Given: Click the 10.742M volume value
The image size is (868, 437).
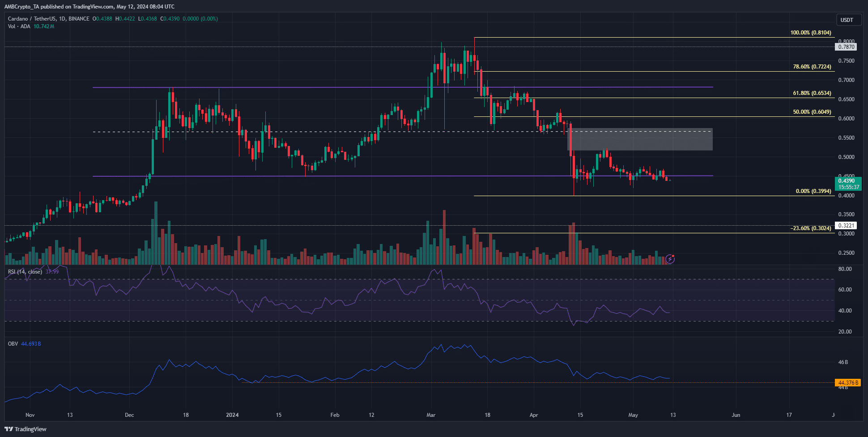Looking at the screenshot, I should (44, 26).
